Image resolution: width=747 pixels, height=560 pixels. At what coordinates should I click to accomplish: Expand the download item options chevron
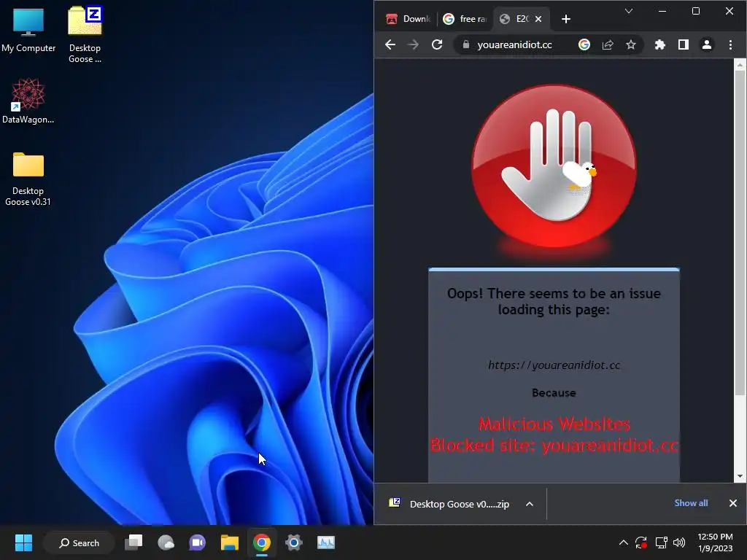pyautogui.click(x=530, y=504)
